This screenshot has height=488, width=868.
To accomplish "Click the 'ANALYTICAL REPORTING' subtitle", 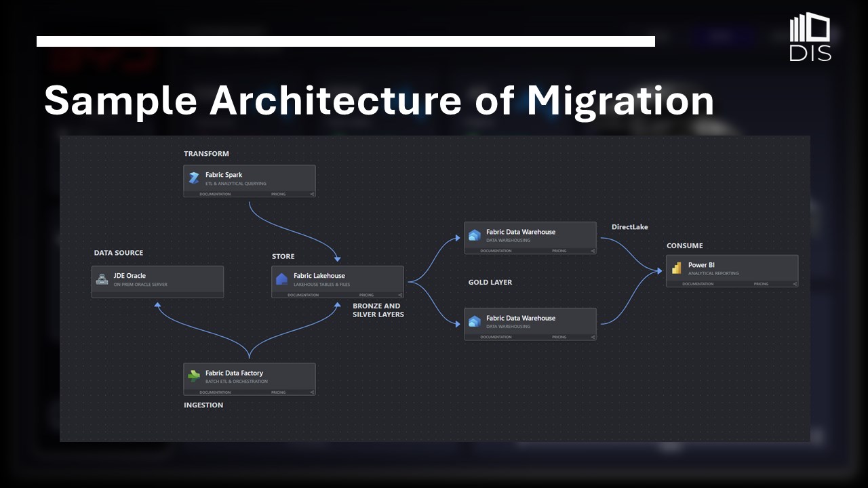I will coord(713,274).
